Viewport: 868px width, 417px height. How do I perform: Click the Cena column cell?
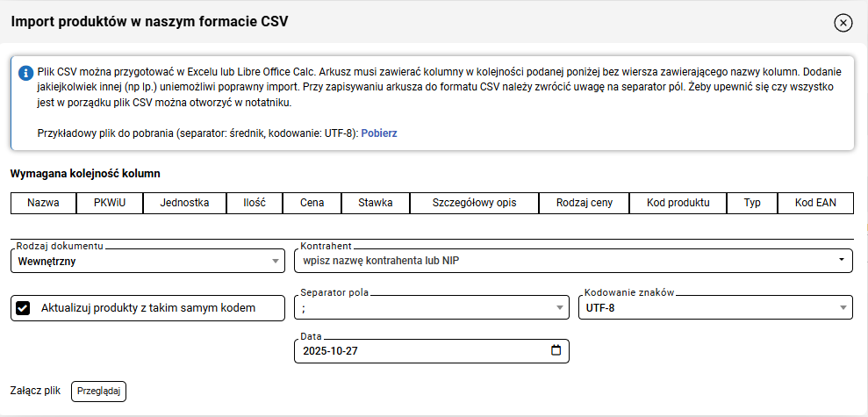pyautogui.click(x=312, y=203)
